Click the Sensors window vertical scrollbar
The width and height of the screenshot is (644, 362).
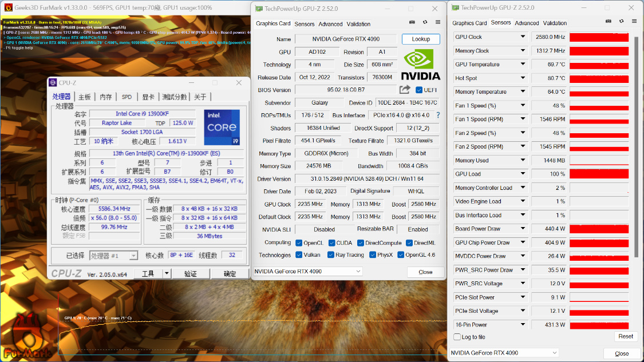click(636, 147)
